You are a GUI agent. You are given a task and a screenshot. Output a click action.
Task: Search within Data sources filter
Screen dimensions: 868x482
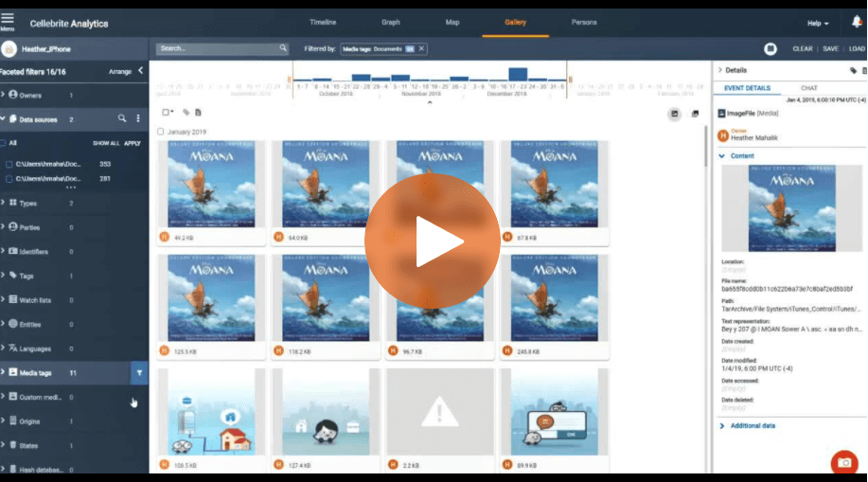pos(122,118)
